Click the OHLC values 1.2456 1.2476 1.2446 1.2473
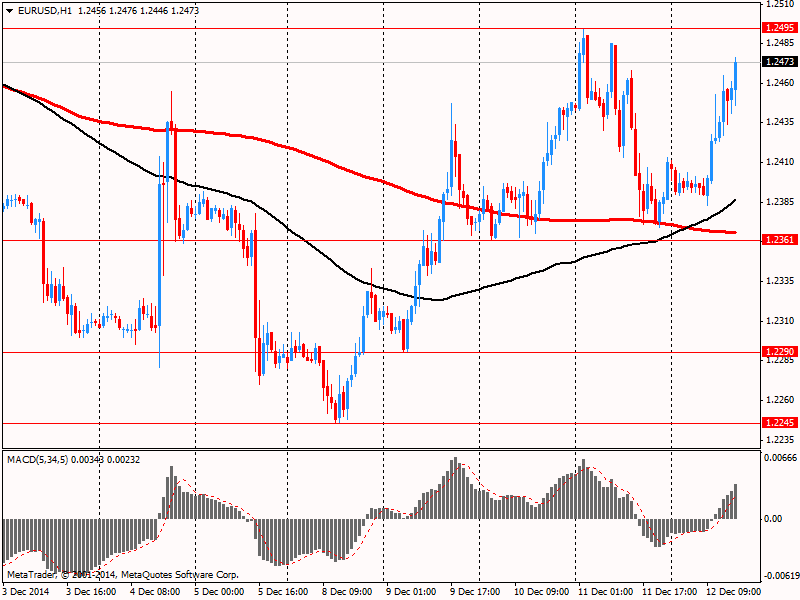Screen dimensions: 800x600 138,11
